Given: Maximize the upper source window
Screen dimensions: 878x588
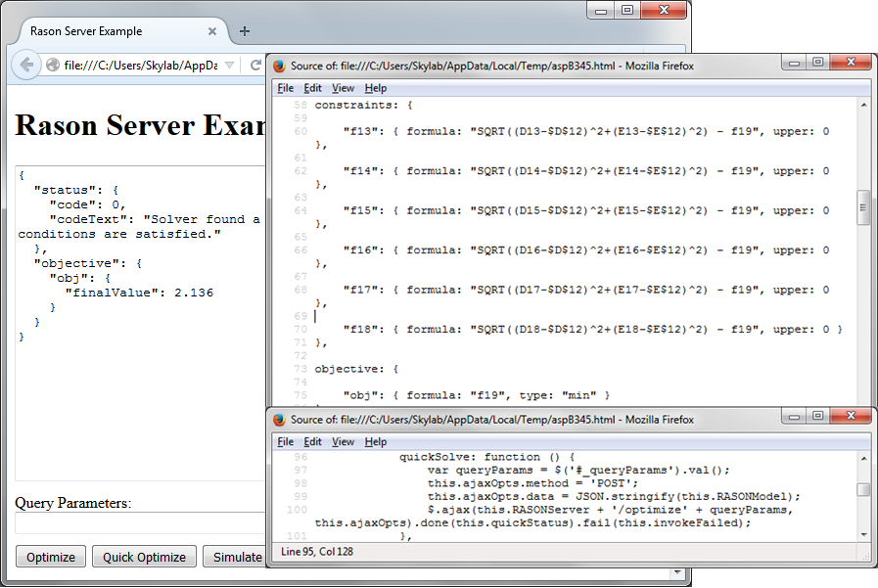Looking at the screenshot, I should coord(817,62).
